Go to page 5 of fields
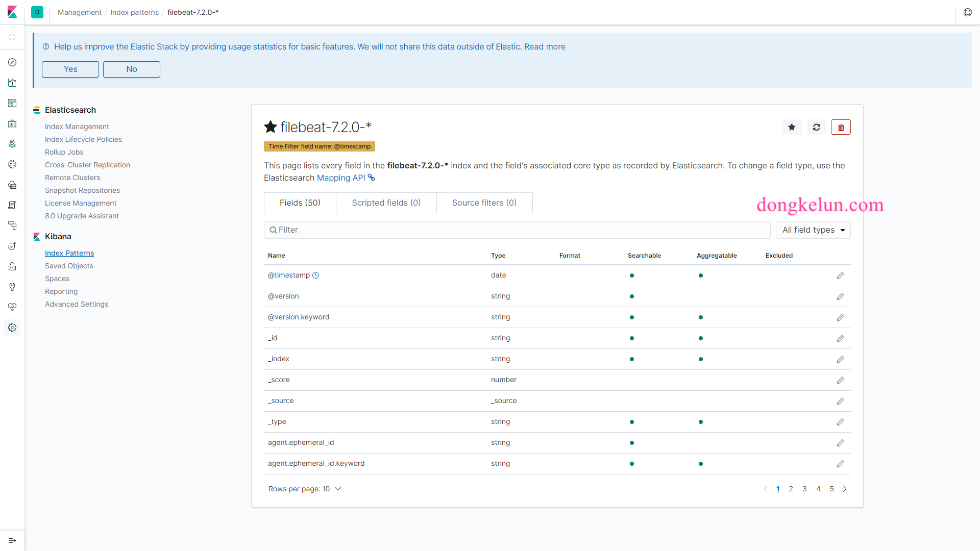The image size is (980, 551). tap(831, 489)
